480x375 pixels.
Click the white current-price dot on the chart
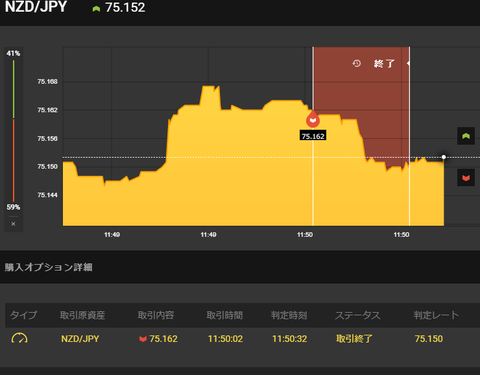[x=444, y=157]
